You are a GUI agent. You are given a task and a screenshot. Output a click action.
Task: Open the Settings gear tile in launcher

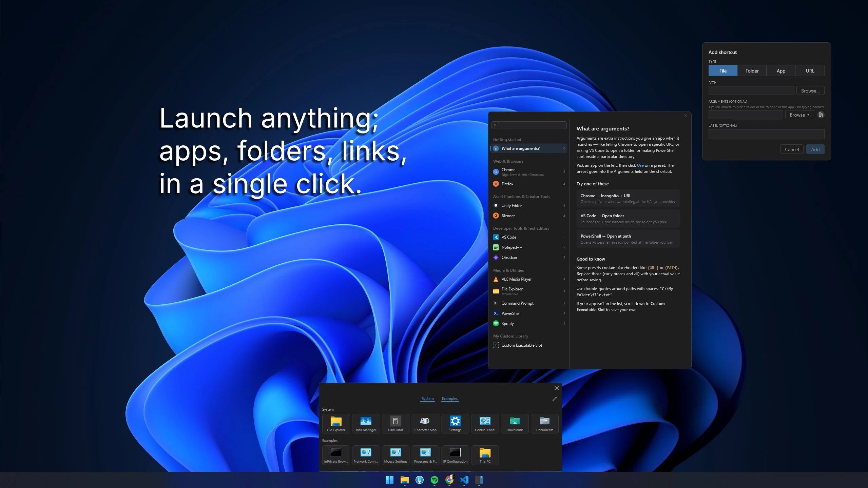tap(455, 424)
